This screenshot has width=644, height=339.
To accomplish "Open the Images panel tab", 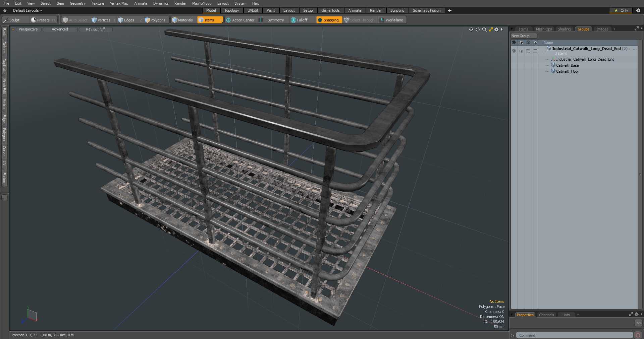I will pos(602,29).
